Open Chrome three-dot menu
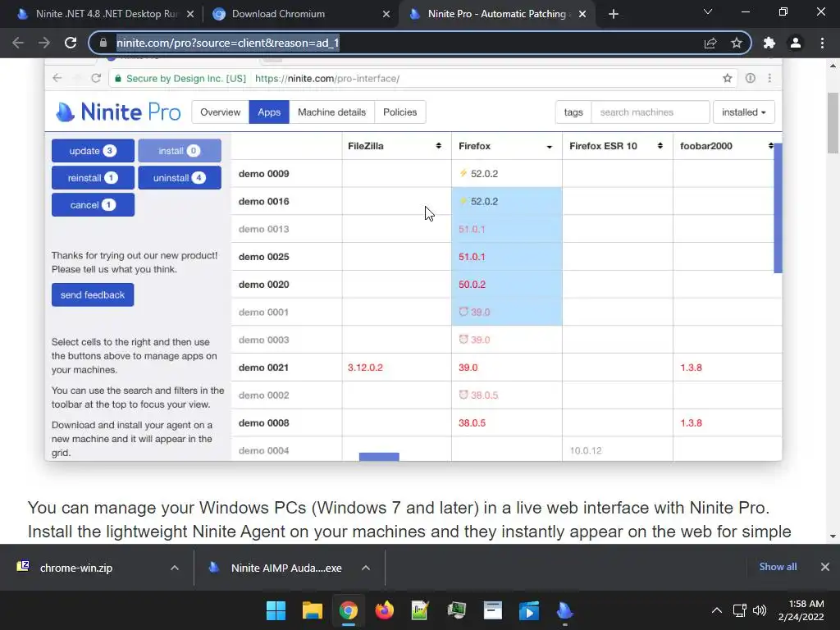The height and width of the screenshot is (630, 840). coord(822,43)
